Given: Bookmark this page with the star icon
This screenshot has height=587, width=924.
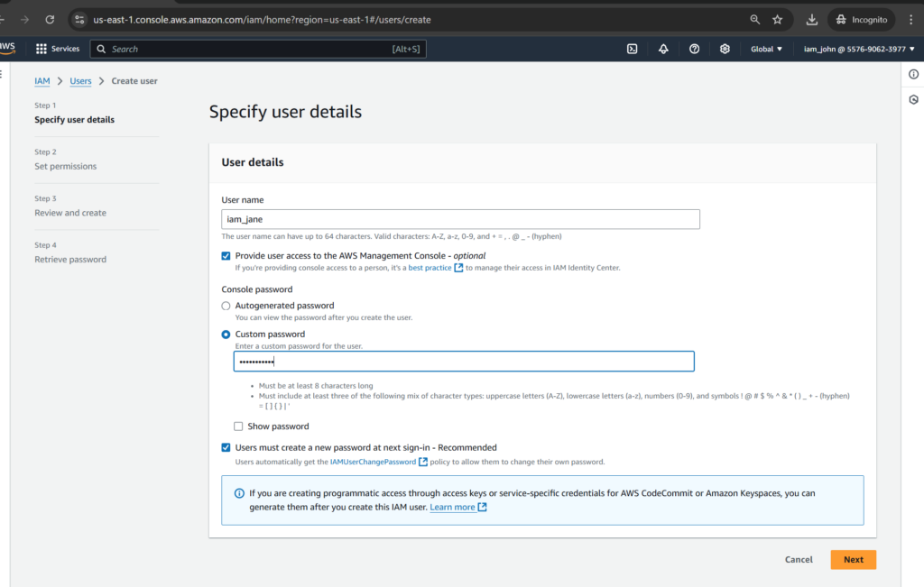Looking at the screenshot, I should (778, 19).
